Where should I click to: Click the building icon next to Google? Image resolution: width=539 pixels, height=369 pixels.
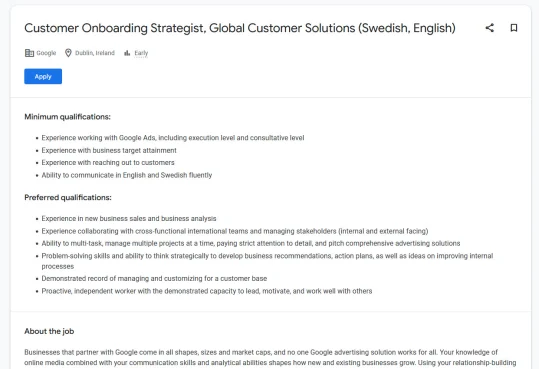pyautogui.click(x=29, y=53)
